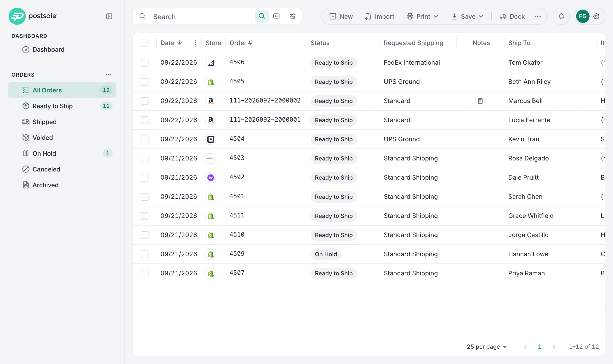Open On Hold orders in sidebar
The width and height of the screenshot is (613, 364).
pos(62,154)
